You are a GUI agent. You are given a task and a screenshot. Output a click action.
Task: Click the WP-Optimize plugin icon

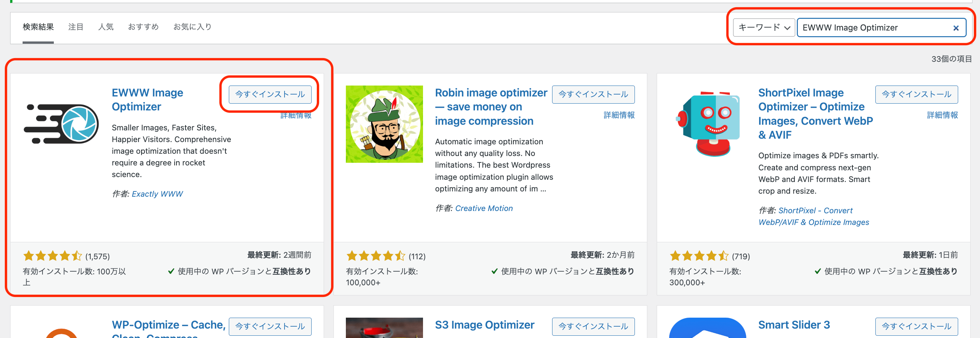tap(61, 333)
